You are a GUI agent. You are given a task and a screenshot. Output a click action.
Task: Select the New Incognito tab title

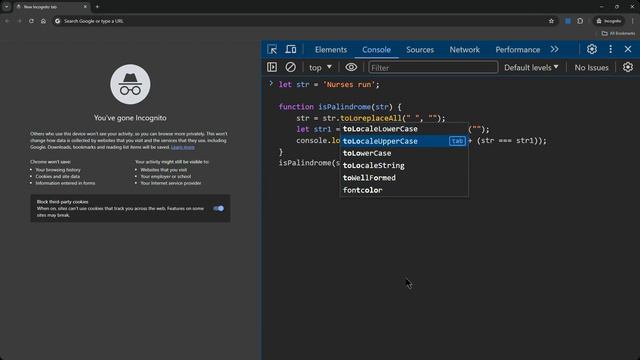40,7
